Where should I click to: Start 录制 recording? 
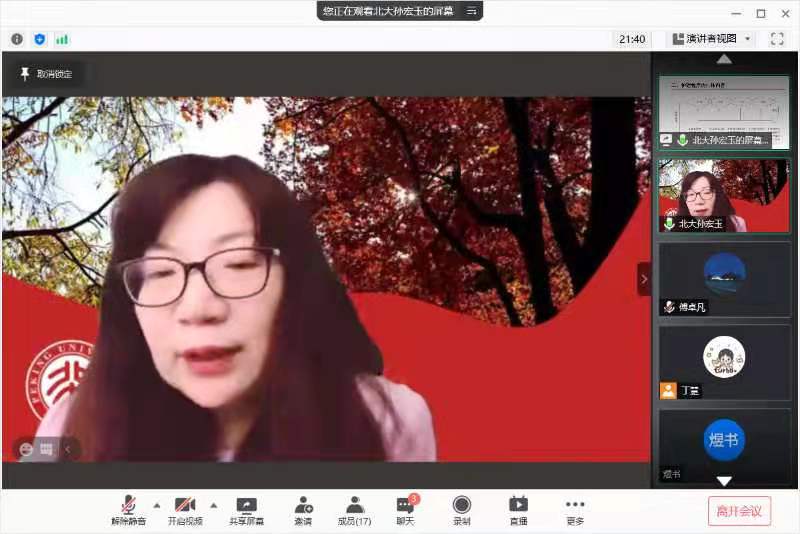coord(461,511)
